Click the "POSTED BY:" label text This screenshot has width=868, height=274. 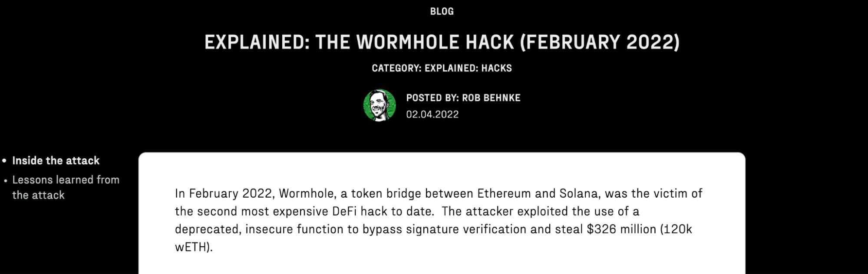click(x=432, y=98)
